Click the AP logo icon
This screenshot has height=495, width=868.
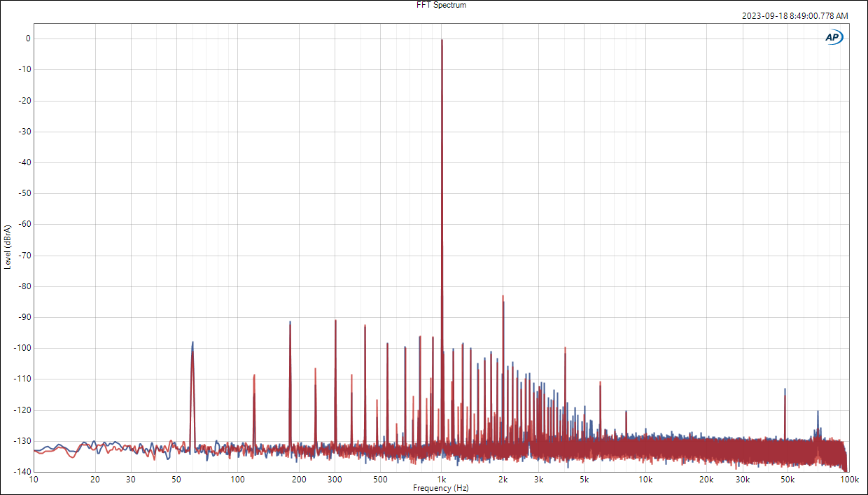(x=834, y=38)
